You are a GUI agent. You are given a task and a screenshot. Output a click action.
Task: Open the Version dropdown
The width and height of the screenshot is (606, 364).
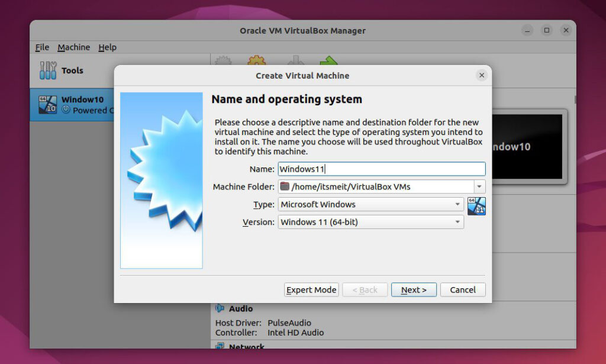370,222
